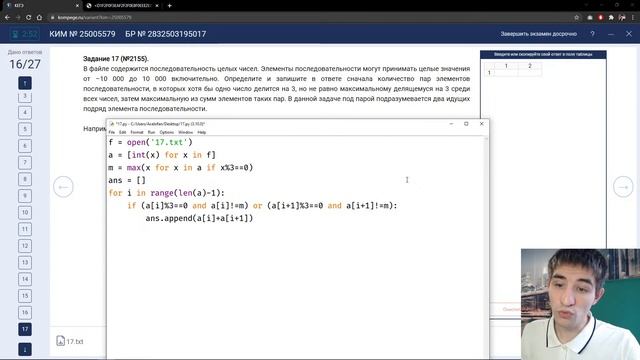Minimize the exam panel dash icon in header
The height and width of the screenshot is (360, 640).
[611, 34]
